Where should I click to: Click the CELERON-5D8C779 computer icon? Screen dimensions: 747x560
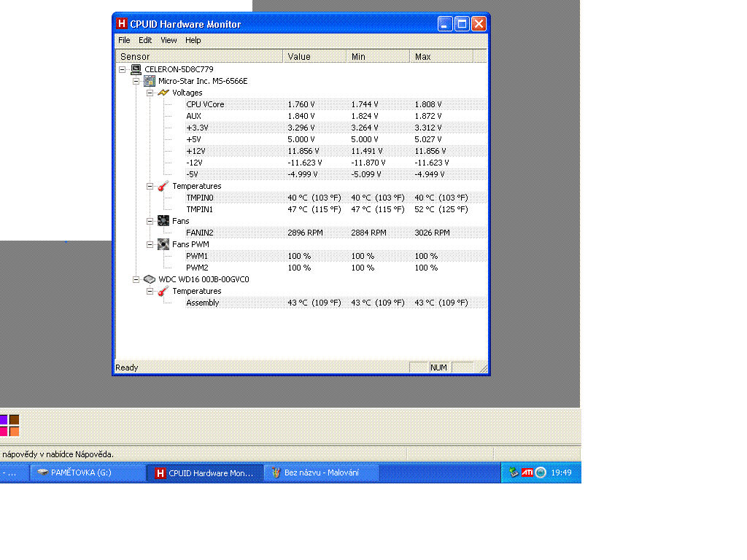136,69
